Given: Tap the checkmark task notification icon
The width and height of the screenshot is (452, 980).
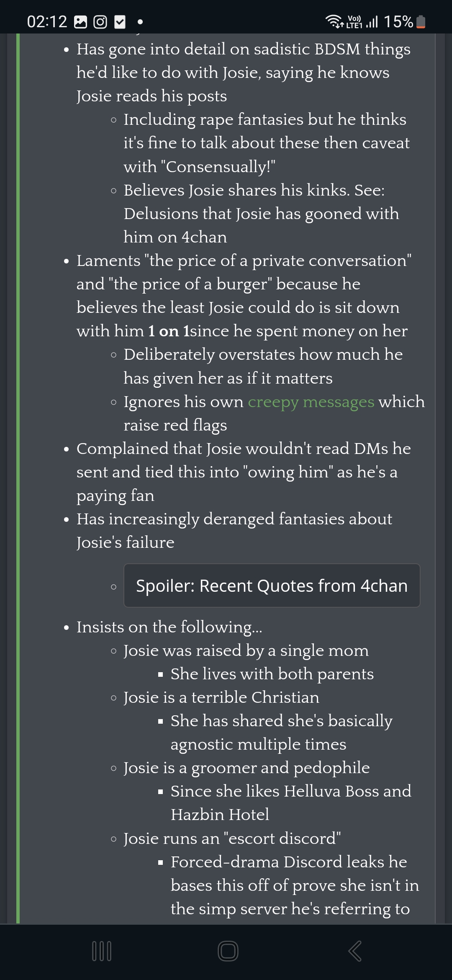Looking at the screenshot, I should pos(120,22).
